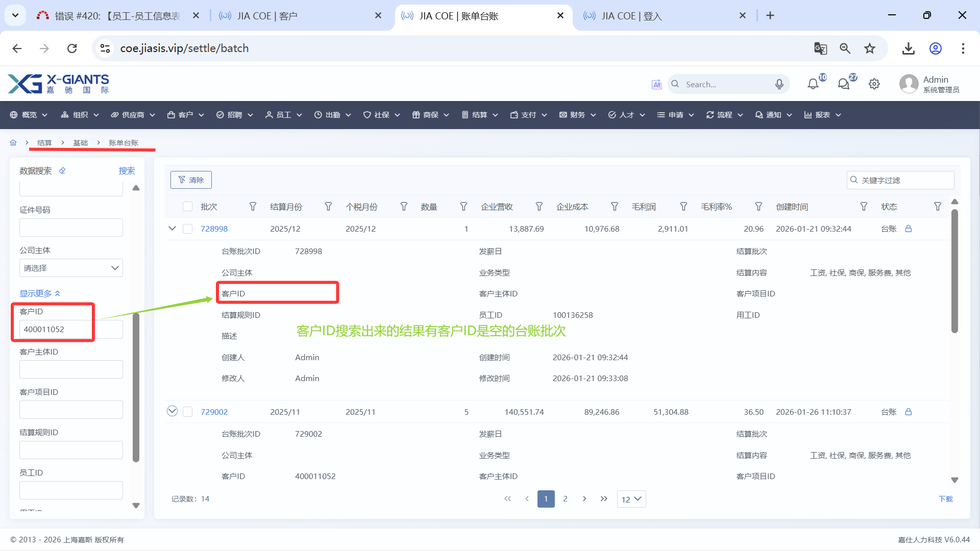The image size is (980, 551).
Task: Open the 结算 menu in navigation bar
Action: 479,115
